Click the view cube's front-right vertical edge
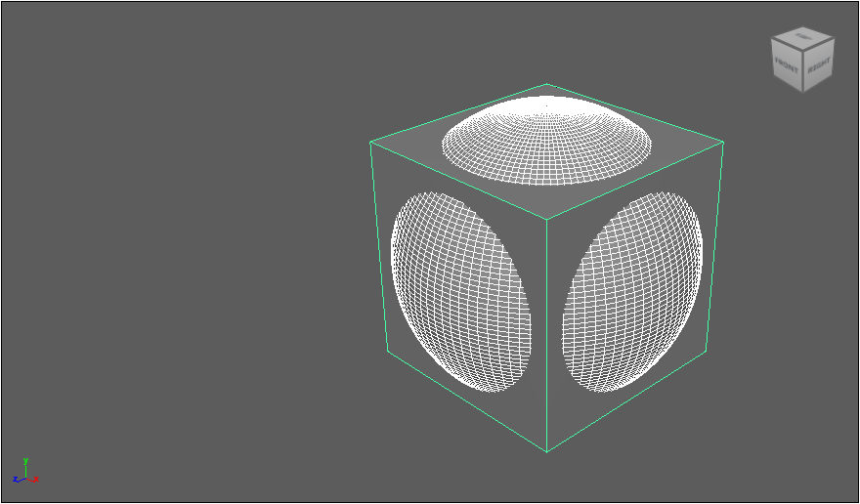This screenshot has height=504, width=860. 803,74
